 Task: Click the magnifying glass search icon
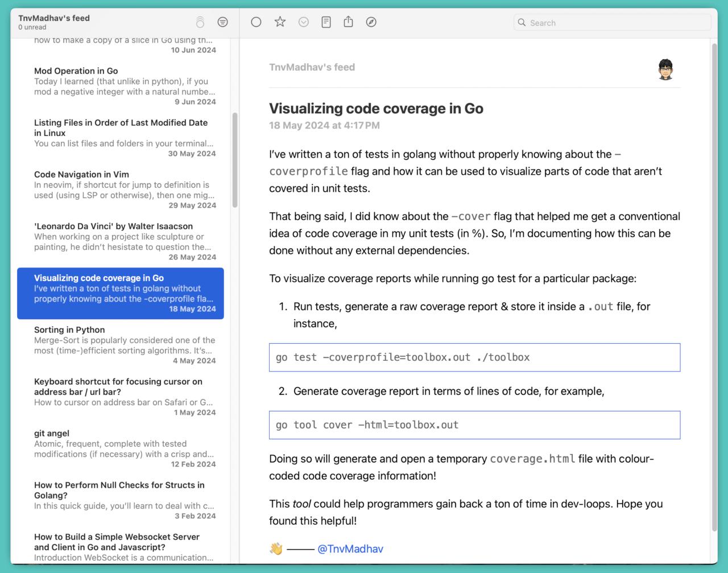click(x=522, y=23)
